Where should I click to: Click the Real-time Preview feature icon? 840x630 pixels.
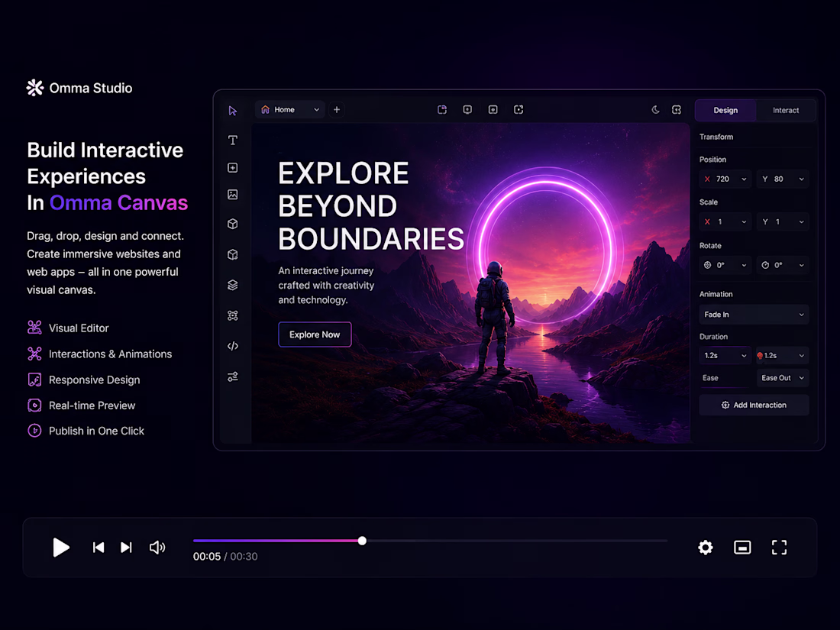coord(34,405)
